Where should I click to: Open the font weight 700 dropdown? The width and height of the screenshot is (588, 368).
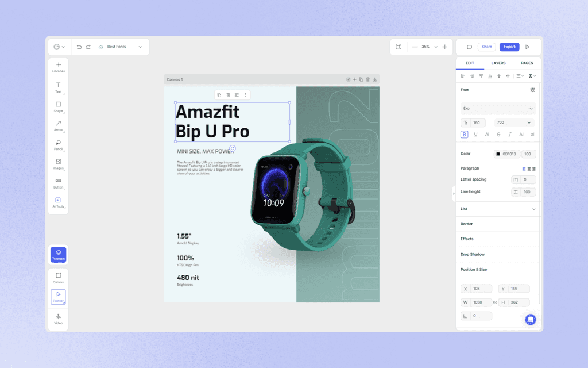513,122
